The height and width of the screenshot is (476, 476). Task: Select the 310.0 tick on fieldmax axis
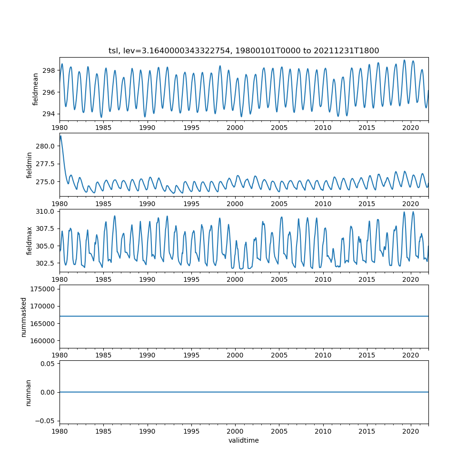(48, 211)
